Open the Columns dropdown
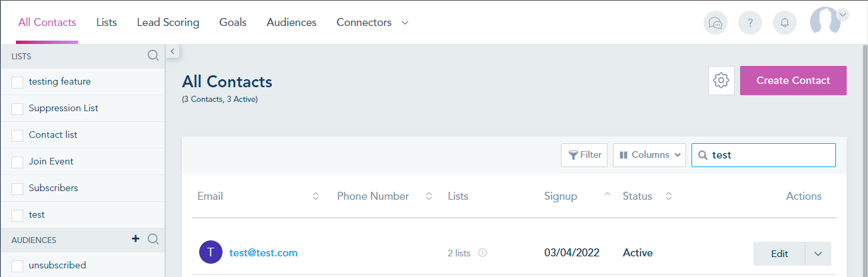This screenshot has width=868, height=277. tap(650, 154)
